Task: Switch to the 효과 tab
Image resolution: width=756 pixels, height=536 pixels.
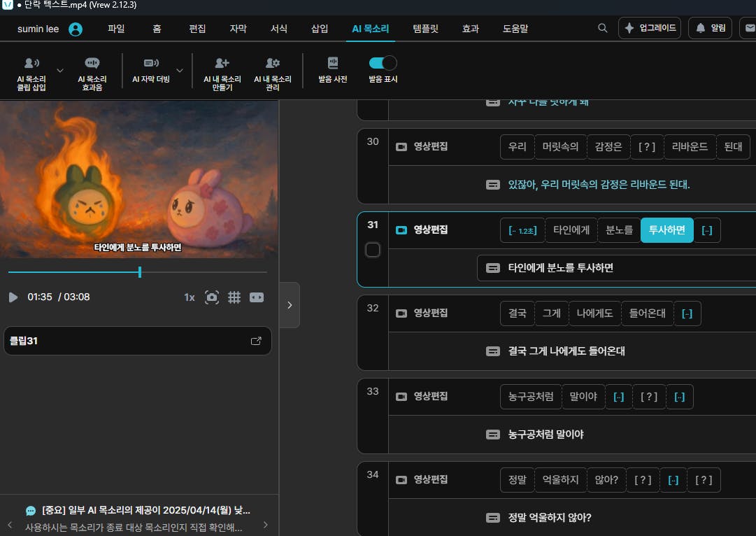Action: (471, 29)
